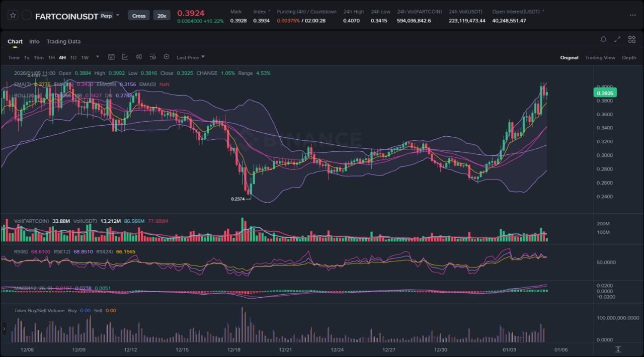
Task: Change the candlestick chart style icon
Action: 139,57
